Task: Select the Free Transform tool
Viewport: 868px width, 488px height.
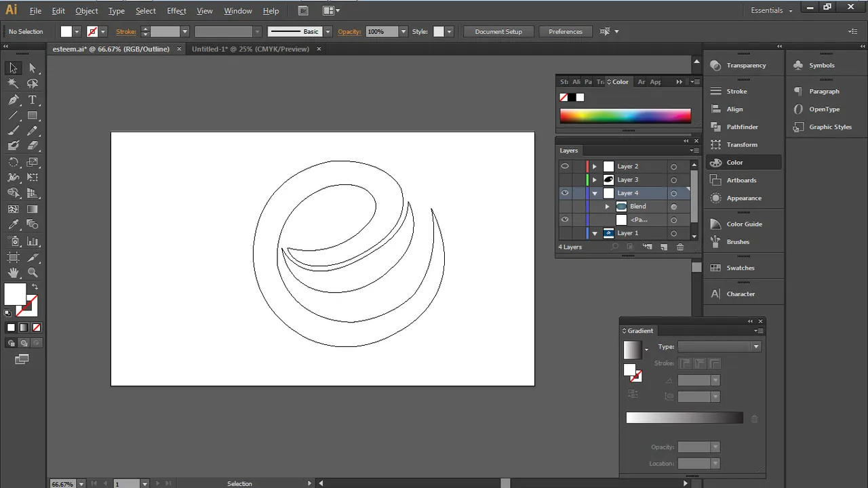Action: (x=33, y=178)
